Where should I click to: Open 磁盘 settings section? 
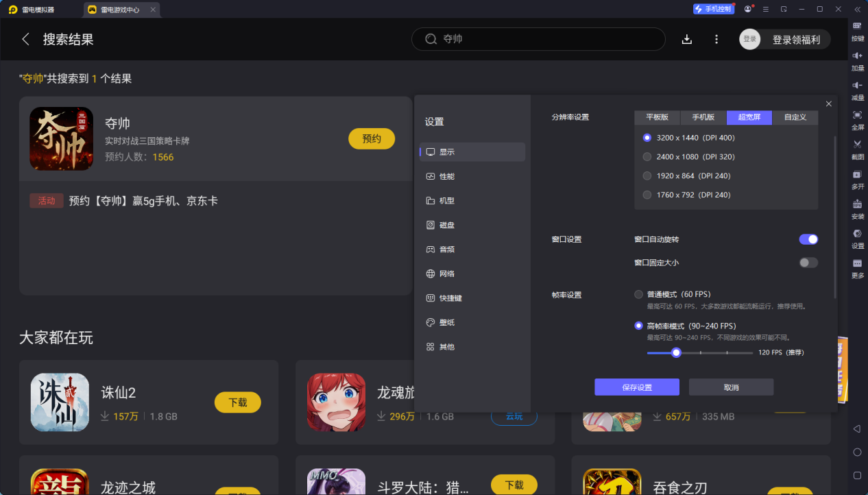pos(472,225)
